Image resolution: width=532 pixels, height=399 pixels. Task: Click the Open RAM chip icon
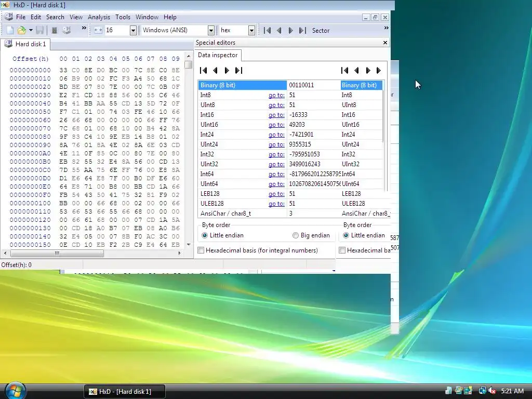54,30
